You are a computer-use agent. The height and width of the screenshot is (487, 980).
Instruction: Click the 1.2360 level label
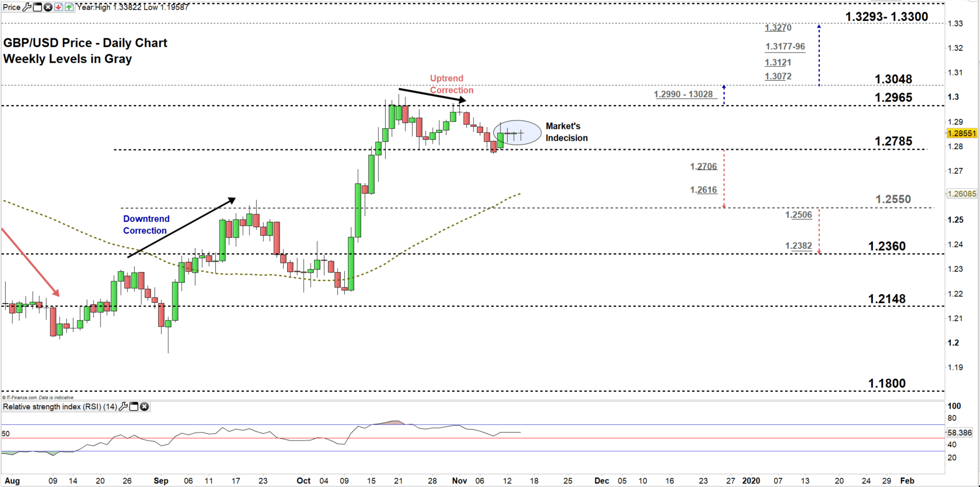pyautogui.click(x=887, y=246)
